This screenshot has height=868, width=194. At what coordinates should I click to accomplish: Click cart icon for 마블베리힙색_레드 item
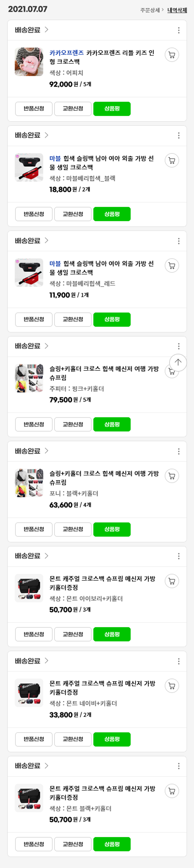click(172, 266)
